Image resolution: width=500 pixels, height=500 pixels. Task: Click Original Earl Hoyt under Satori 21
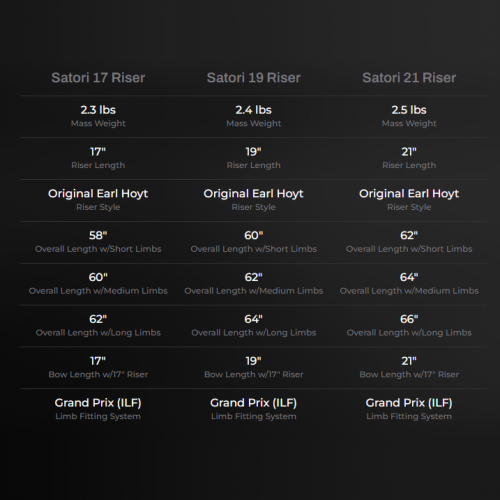[x=409, y=194]
